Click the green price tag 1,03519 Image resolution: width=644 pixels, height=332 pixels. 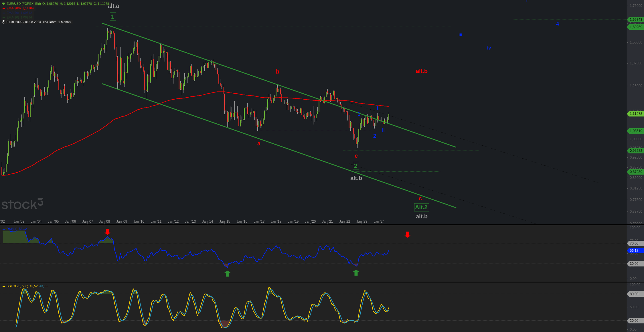tap(635, 131)
